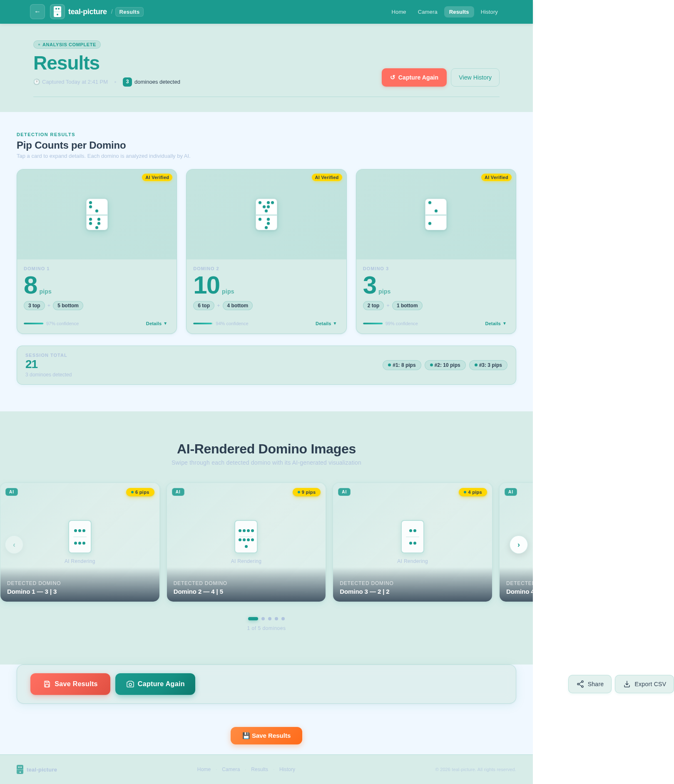Click the AI rendering of Domino 2 — 4 | 5
This screenshot has height=784, width=674.
point(246,537)
